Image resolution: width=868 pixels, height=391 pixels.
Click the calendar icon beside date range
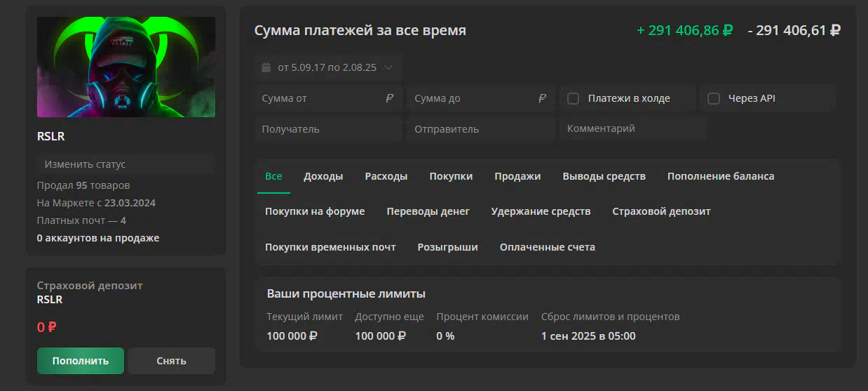click(266, 67)
